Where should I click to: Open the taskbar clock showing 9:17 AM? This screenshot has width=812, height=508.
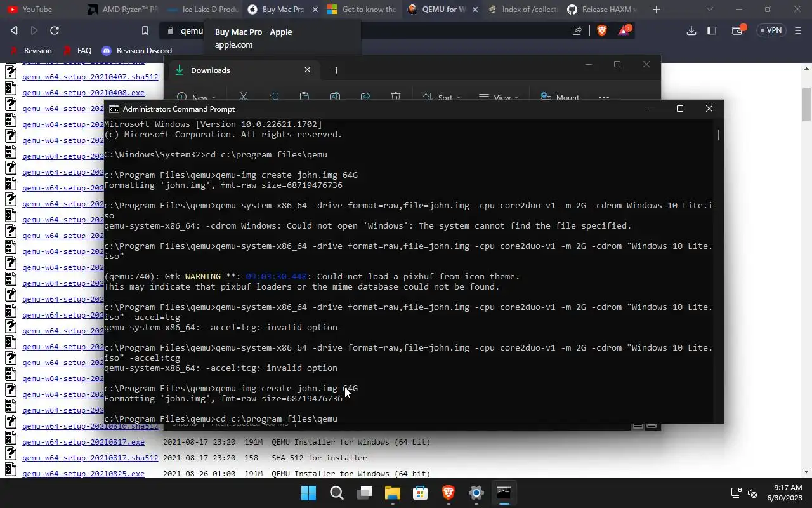click(784, 493)
